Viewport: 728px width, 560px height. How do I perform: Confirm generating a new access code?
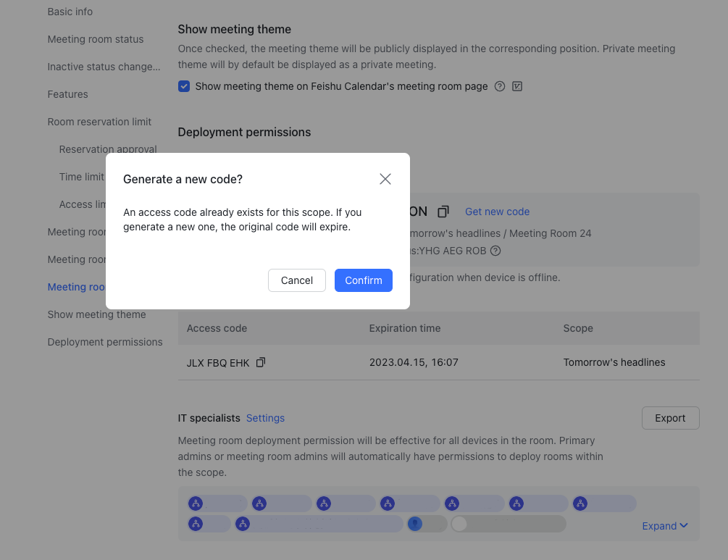(364, 280)
